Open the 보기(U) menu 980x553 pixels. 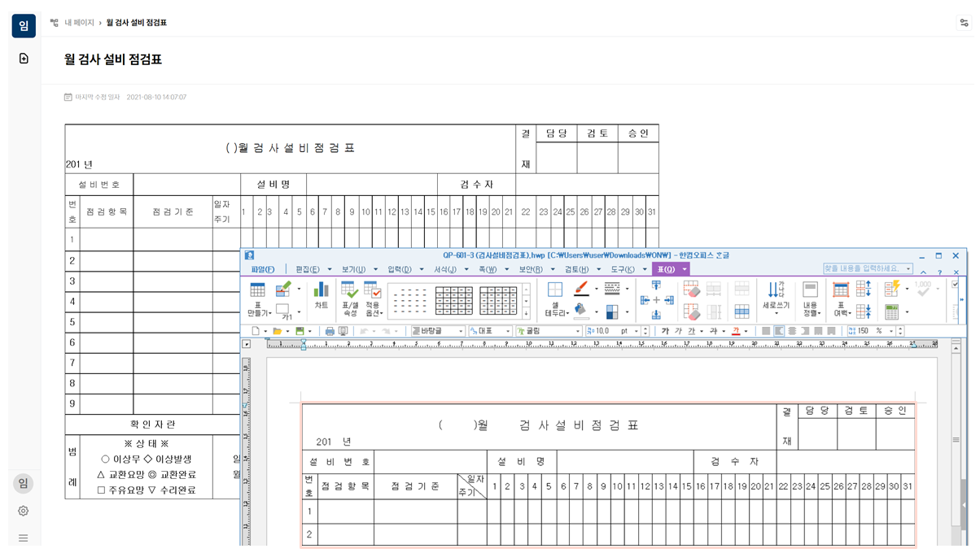(352, 269)
